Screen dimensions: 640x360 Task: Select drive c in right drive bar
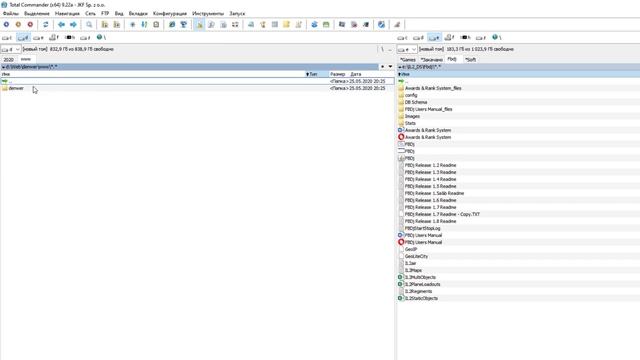402,38
